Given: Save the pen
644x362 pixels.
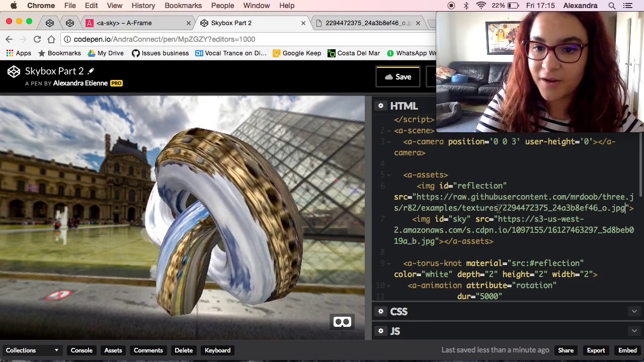Looking at the screenshot, I should pyautogui.click(x=398, y=77).
